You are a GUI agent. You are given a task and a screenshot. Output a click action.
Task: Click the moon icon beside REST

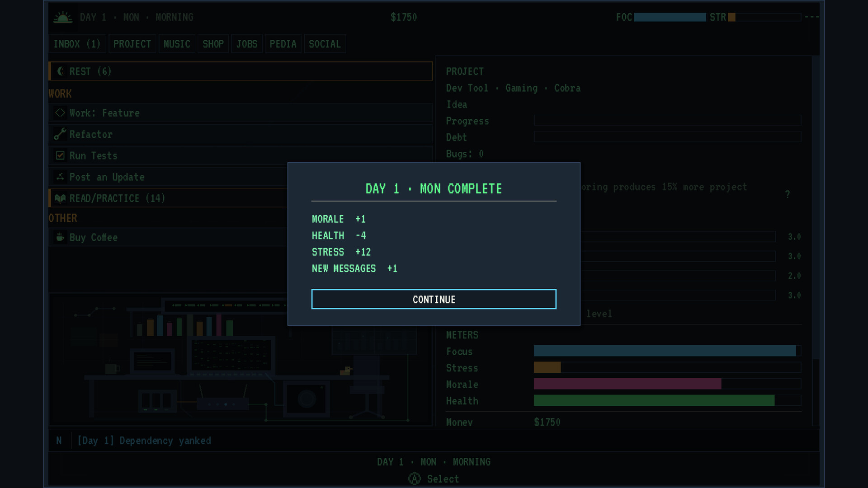(x=60, y=71)
